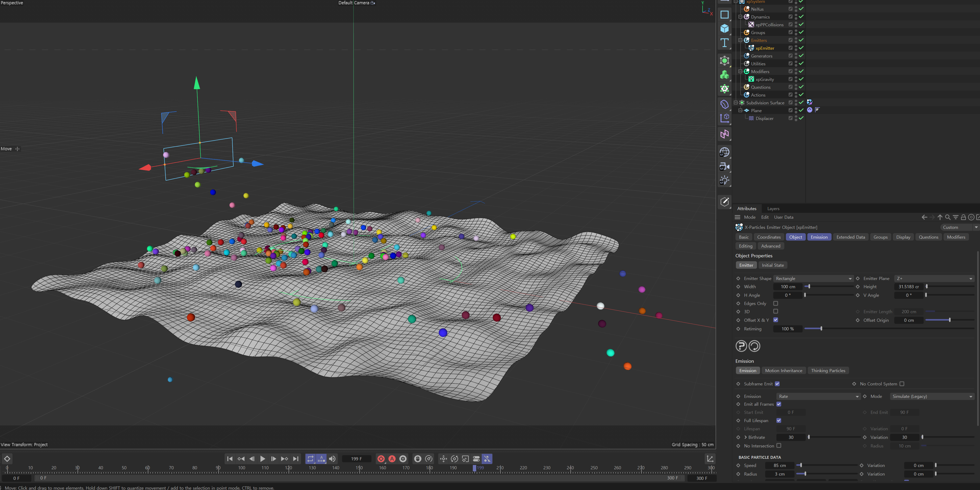980x490 pixels.
Task: Toggle the loop playback mode
Action: pyautogui.click(x=310, y=459)
